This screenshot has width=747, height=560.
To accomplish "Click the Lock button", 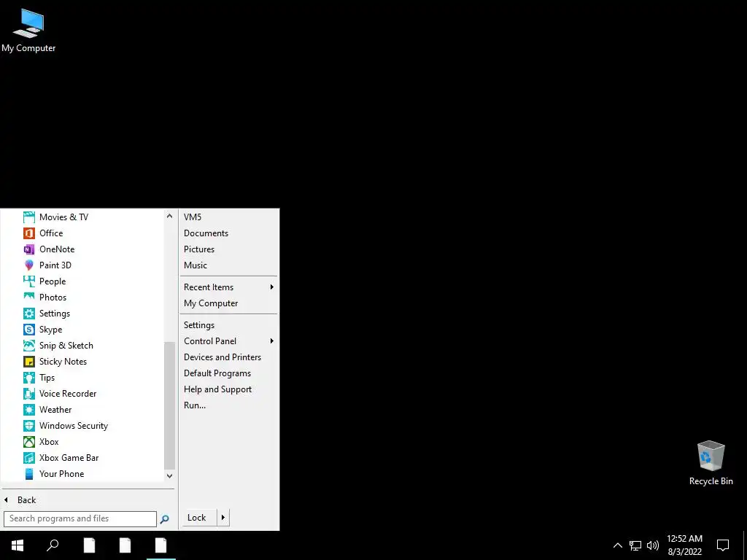I will click(x=198, y=518).
